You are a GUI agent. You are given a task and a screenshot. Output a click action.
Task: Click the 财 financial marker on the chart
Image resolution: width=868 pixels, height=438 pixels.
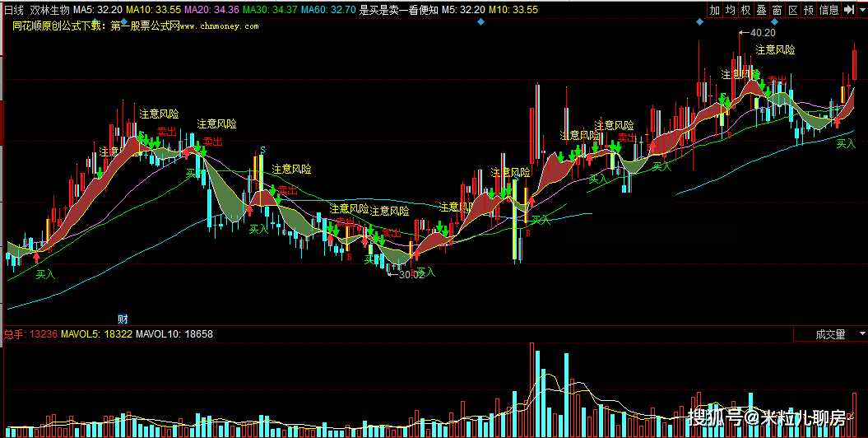click(123, 319)
